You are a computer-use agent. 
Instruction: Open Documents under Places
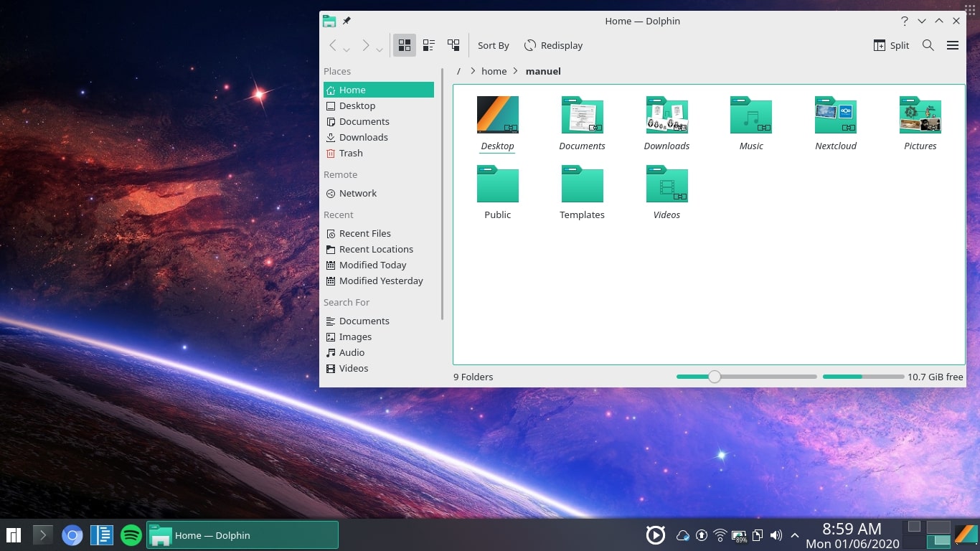coord(379,121)
